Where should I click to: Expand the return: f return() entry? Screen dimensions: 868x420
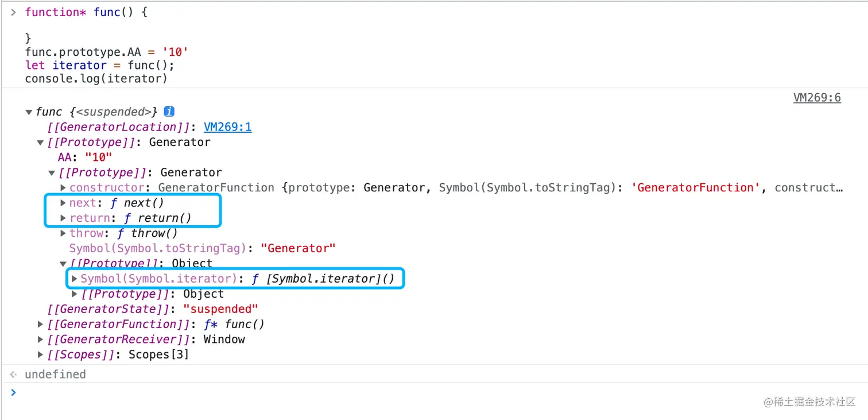tap(63, 218)
